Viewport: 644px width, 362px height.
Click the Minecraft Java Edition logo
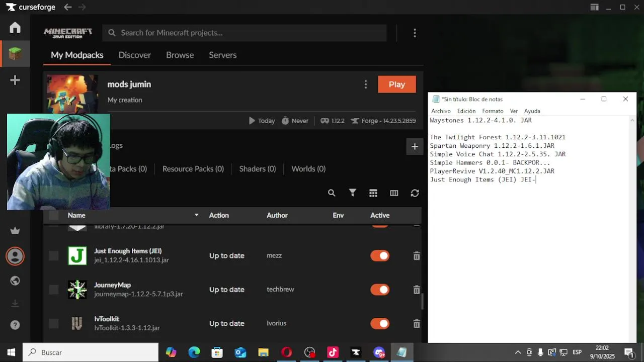click(x=68, y=33)
